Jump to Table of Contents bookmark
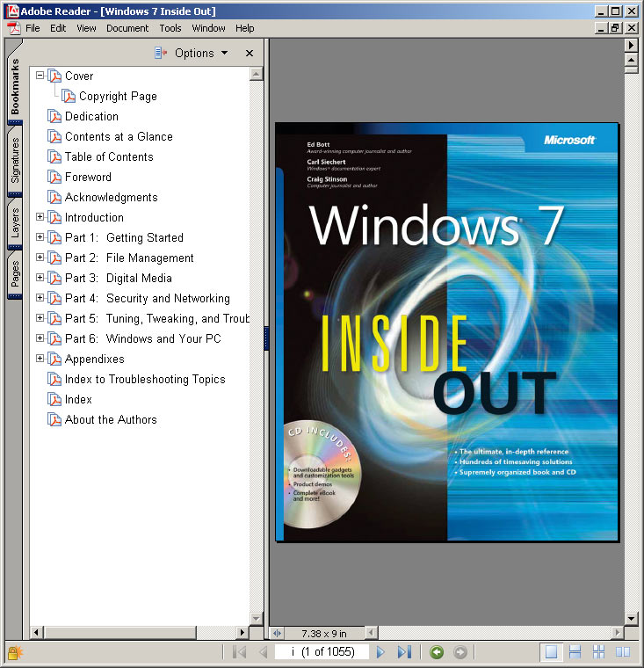Screen dimensions: 644x668 (x=109, y=156)
